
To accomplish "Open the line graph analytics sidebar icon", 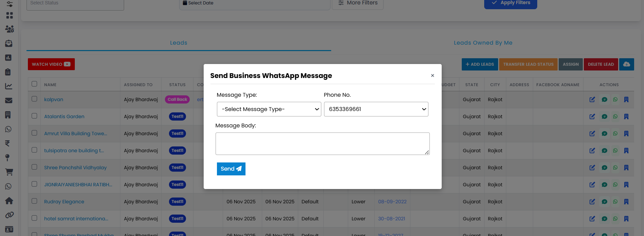I will coord(9,86).
